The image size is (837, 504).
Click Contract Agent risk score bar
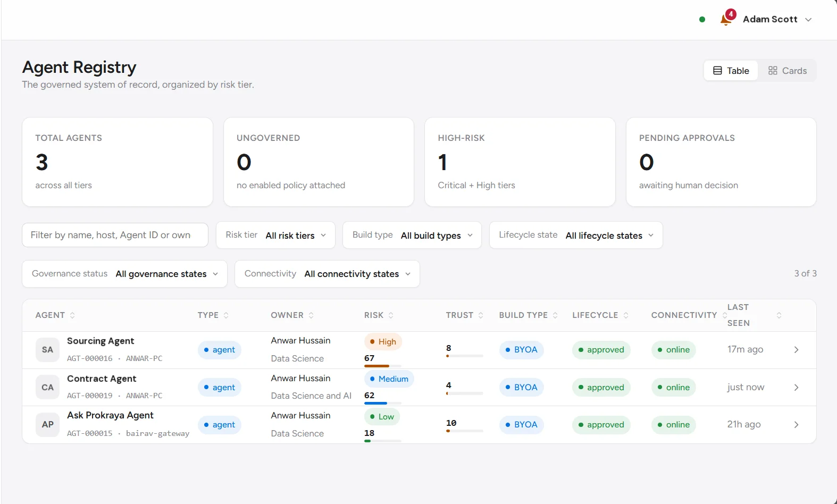(x=383, y=404)
